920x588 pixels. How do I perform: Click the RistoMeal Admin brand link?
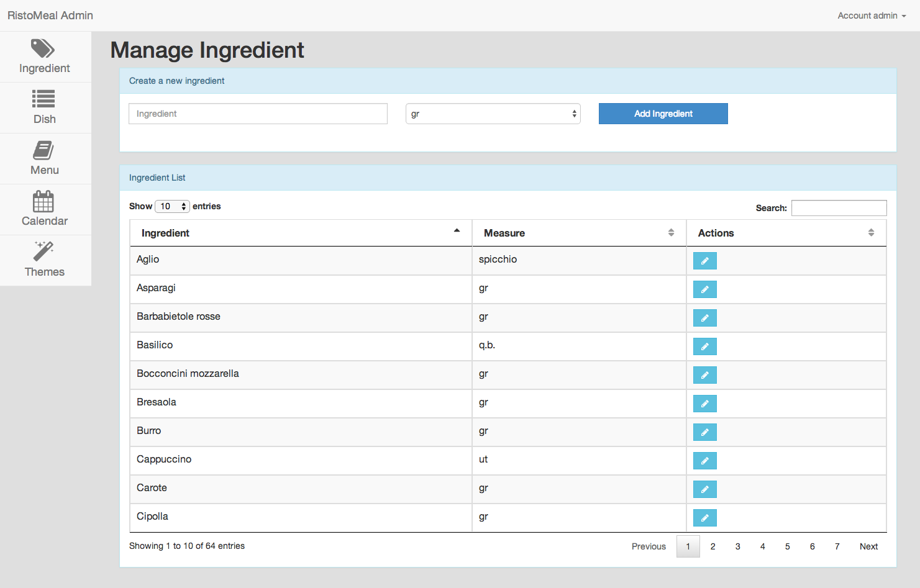50,16
